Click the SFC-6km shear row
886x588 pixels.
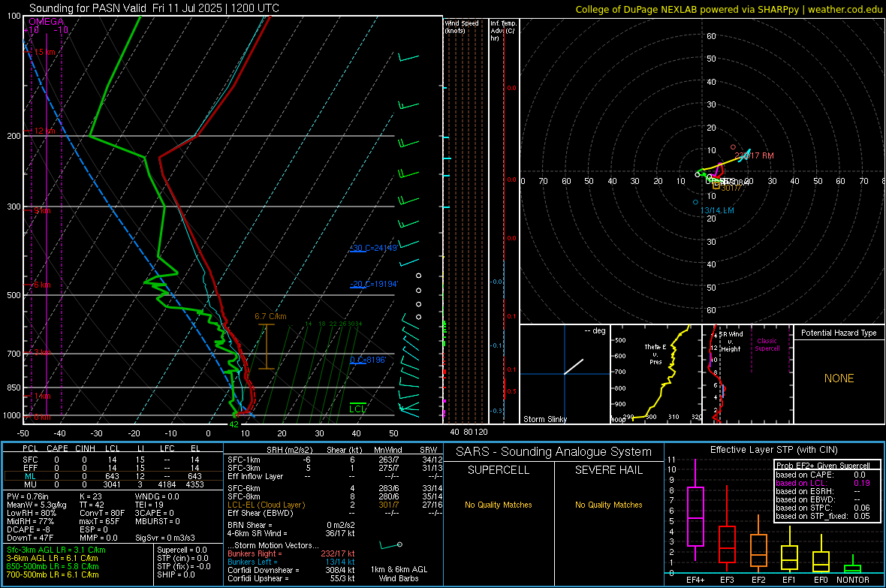coord(335,488)
